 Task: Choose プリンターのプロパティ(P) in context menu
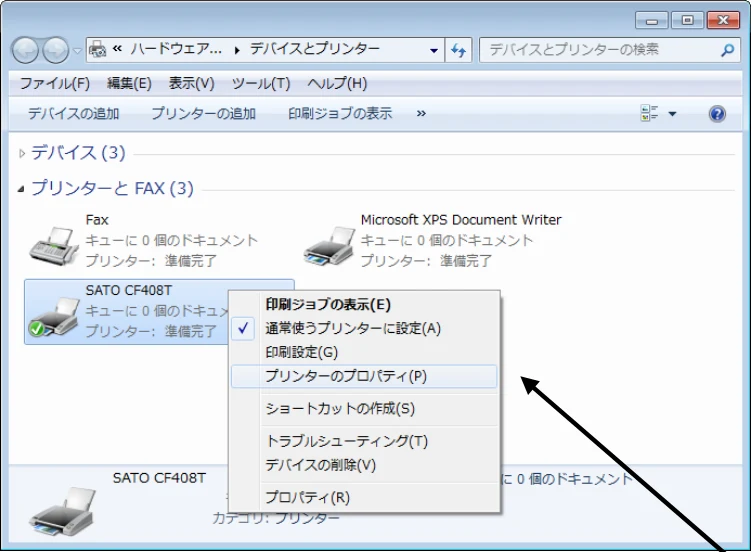coord(364,376)
